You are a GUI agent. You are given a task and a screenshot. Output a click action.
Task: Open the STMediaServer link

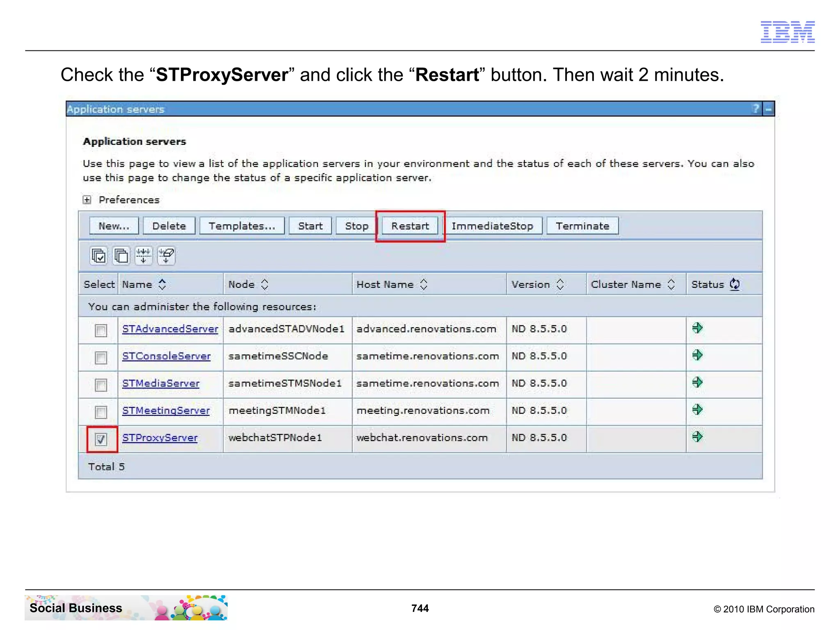(161, 383)
